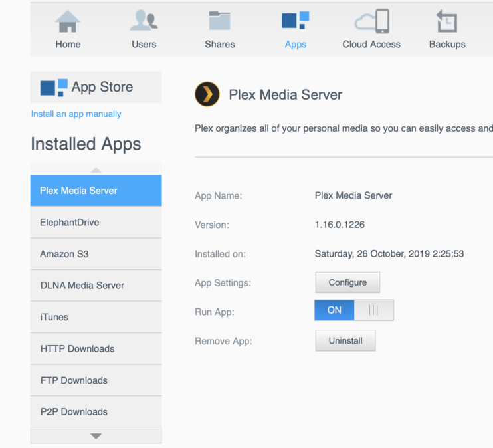
Task: Open the Cloud Access phone icon
Action: click(x=372, y=21)
